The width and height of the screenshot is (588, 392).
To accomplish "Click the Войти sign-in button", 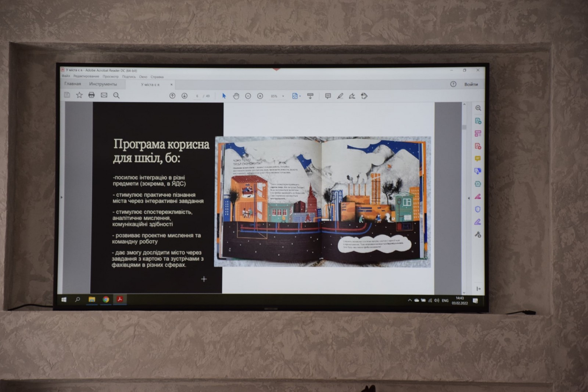I will (471, 84).
